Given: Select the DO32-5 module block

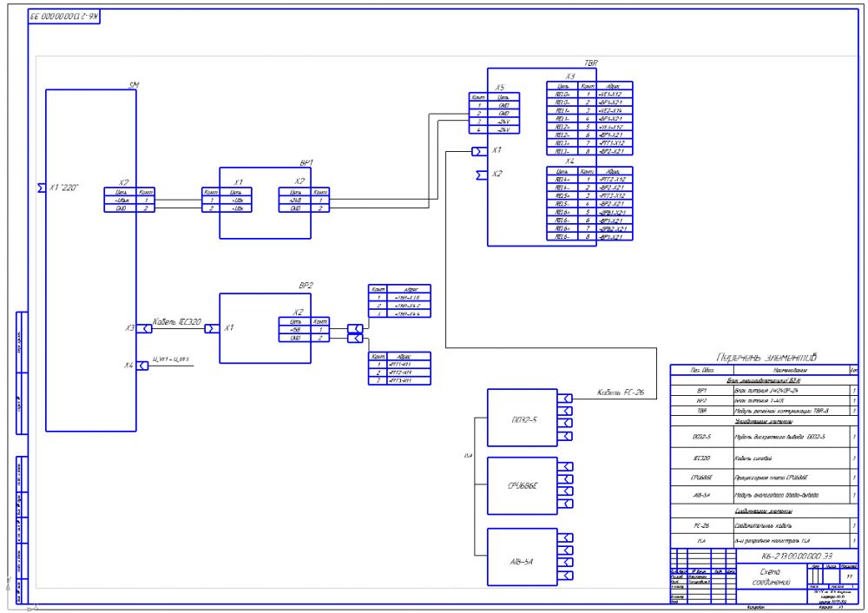Looking at the screenshot, I should (522, 419).
